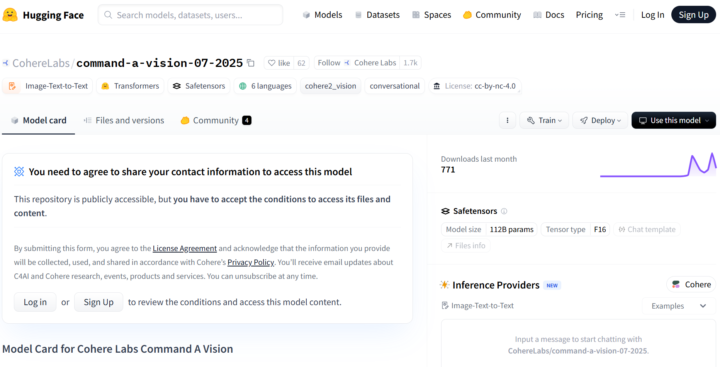Click the Community tab emoji icon
The height and width of the screenshot is (367, 720).
click(185, 120)
